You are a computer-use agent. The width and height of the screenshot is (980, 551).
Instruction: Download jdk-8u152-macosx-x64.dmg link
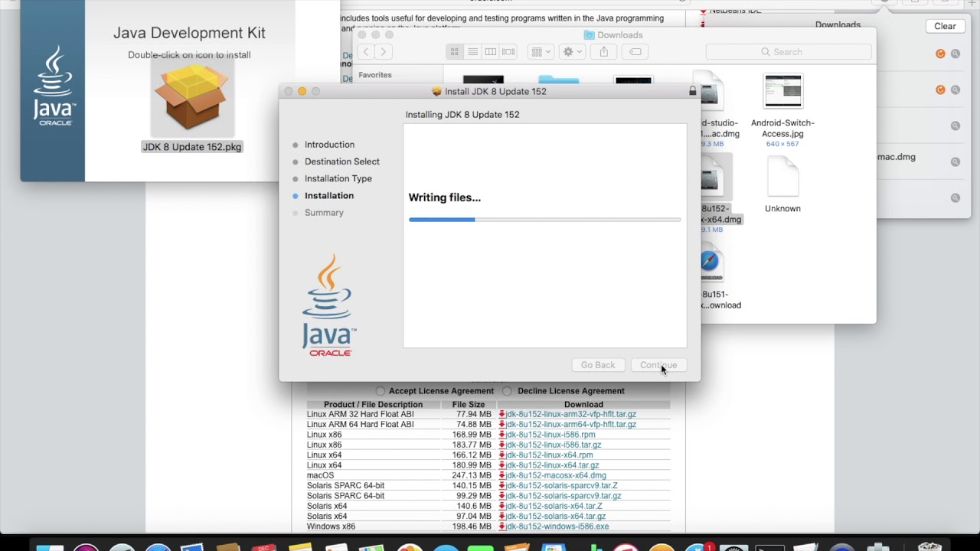[x=556, y=475]
